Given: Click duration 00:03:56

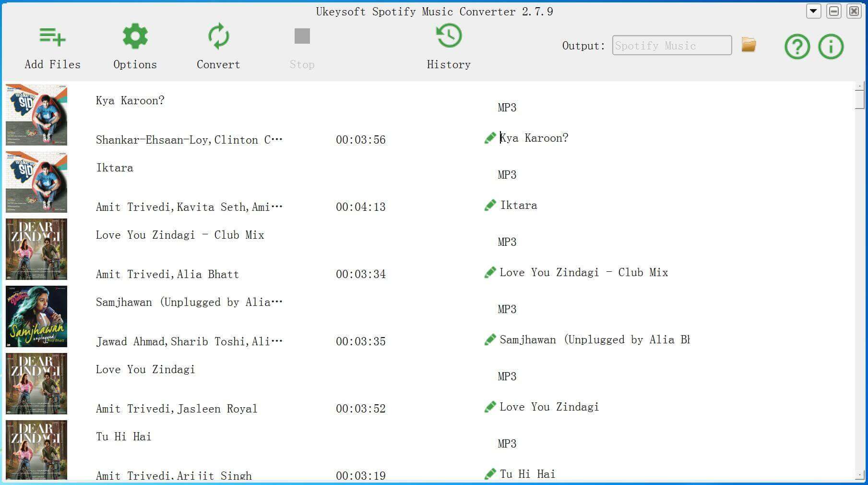Looking at the screenshot, I should coord(361,140).
